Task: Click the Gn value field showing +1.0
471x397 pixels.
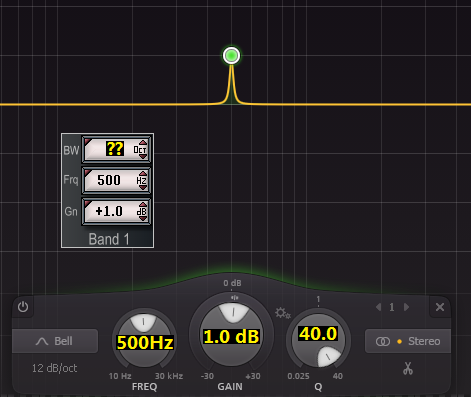Action: (x=116, y=211)
